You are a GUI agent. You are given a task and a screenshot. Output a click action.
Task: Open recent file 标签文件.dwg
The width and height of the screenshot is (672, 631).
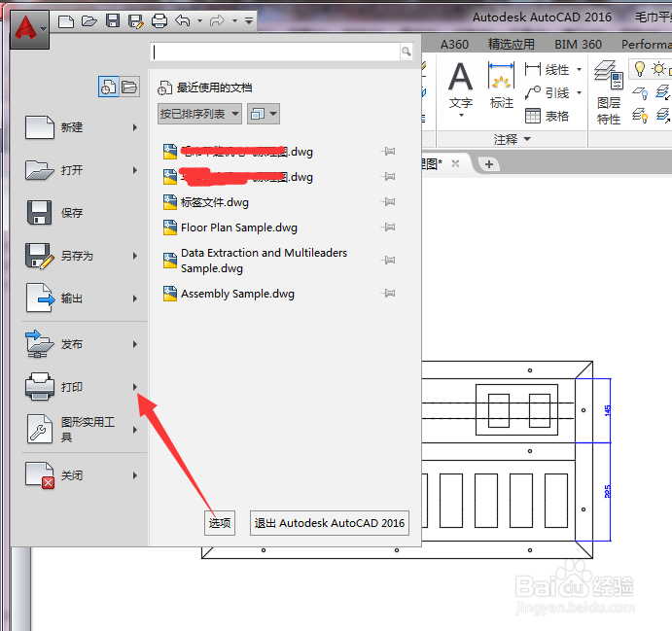point(206,202)
